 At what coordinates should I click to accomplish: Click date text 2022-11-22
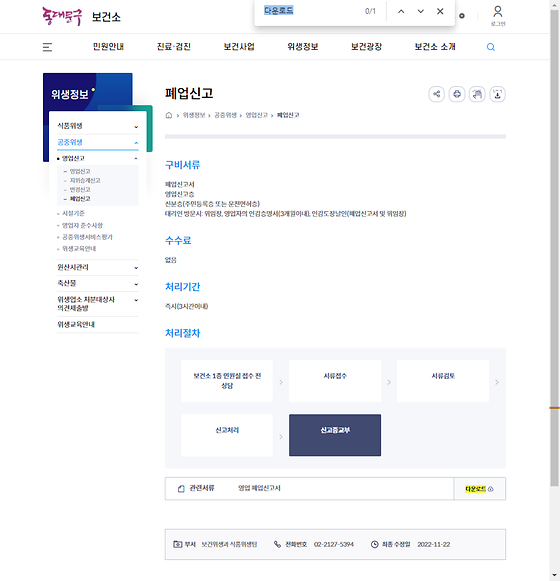point(434,544)
